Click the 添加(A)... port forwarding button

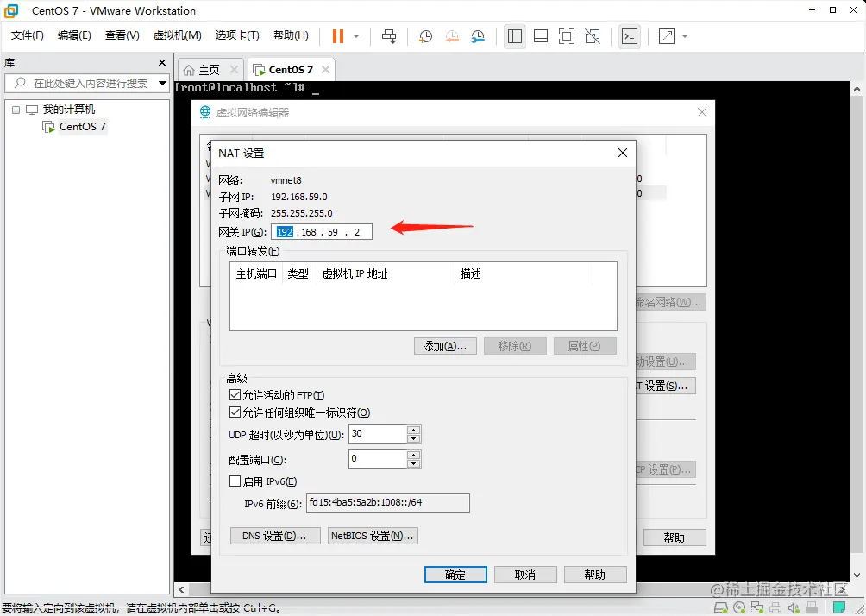point(445,347)
